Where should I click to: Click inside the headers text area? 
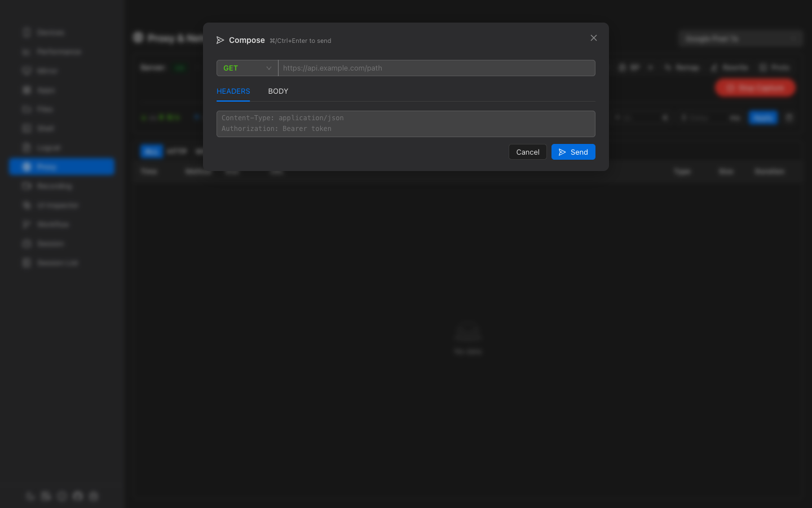tap(406, 124)
